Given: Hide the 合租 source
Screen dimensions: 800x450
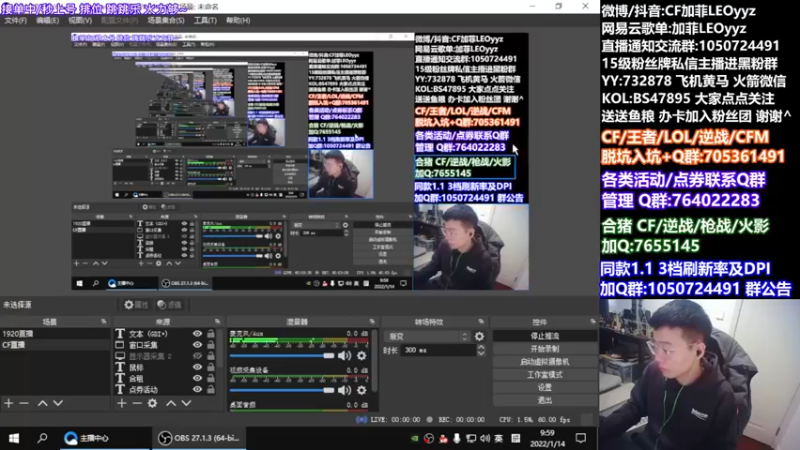Looking at the screenshot, I should (x=197, y=379).
